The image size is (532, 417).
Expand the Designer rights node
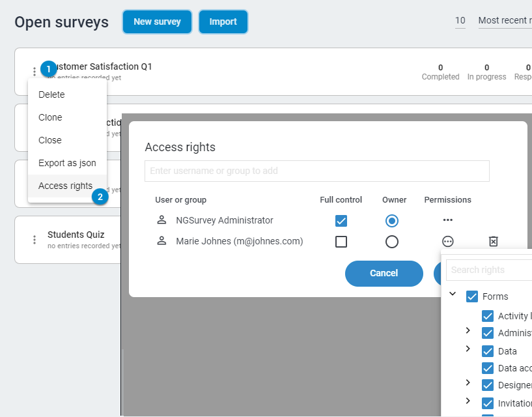tap(468, 383)
